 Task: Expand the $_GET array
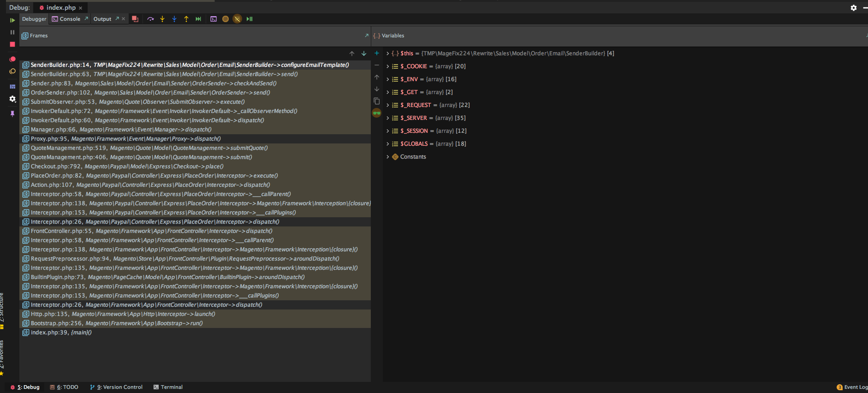pos(387,92)
